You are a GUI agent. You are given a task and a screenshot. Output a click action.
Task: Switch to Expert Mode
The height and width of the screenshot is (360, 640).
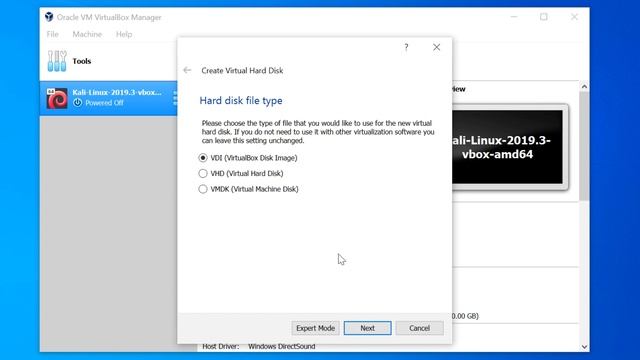315,328
